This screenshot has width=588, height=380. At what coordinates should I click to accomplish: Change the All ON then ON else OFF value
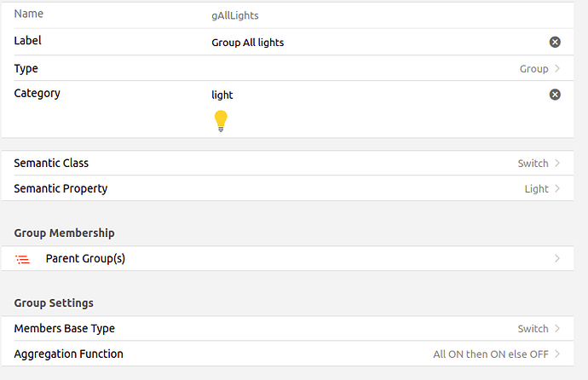click(x=491, y=354)
